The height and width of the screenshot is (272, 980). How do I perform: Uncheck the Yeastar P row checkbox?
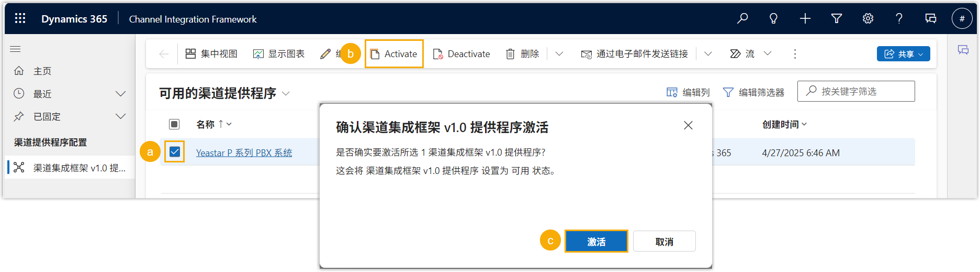(x=175, y=152)
